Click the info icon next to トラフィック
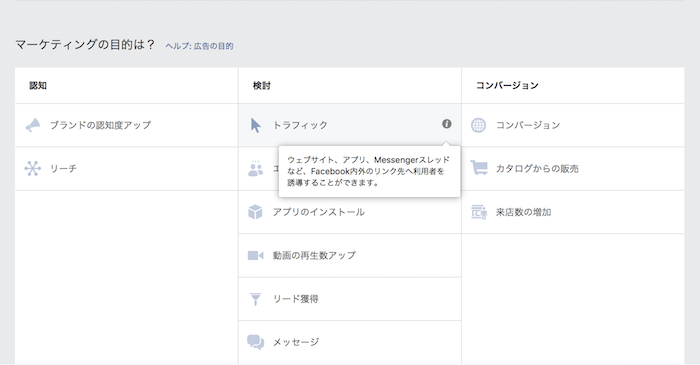Viewport: 700px width, 365px height. 446,124
